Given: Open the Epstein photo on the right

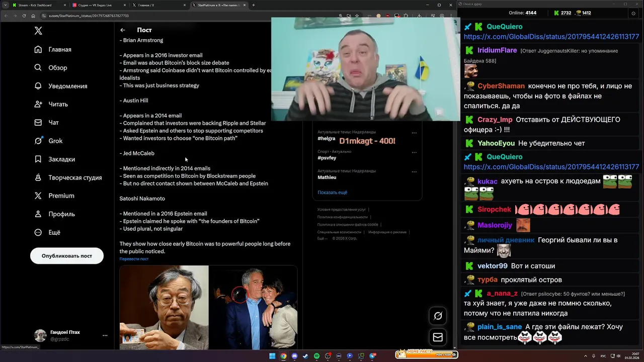Looking at the screenshot, I should 254,307.
